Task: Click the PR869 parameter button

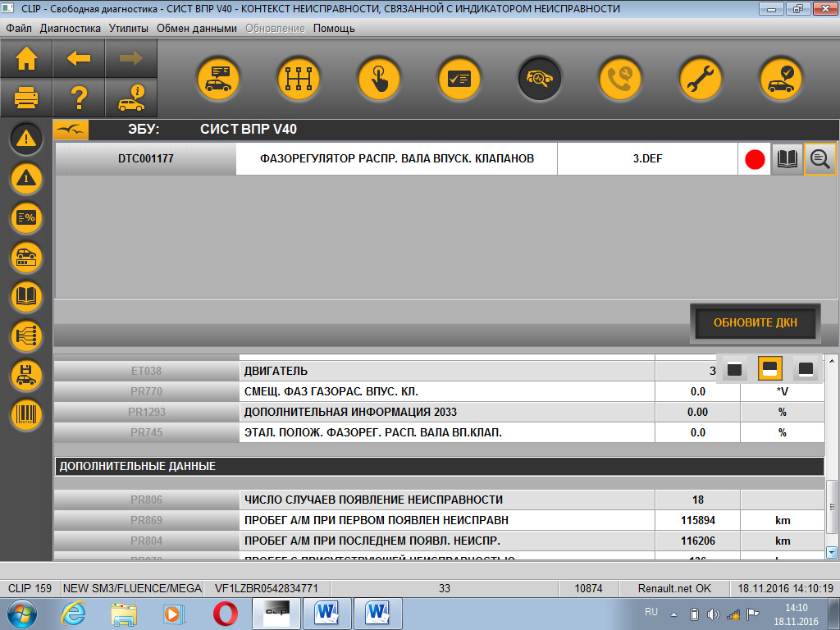Action: pyautogui.click(x=146, y=520)
